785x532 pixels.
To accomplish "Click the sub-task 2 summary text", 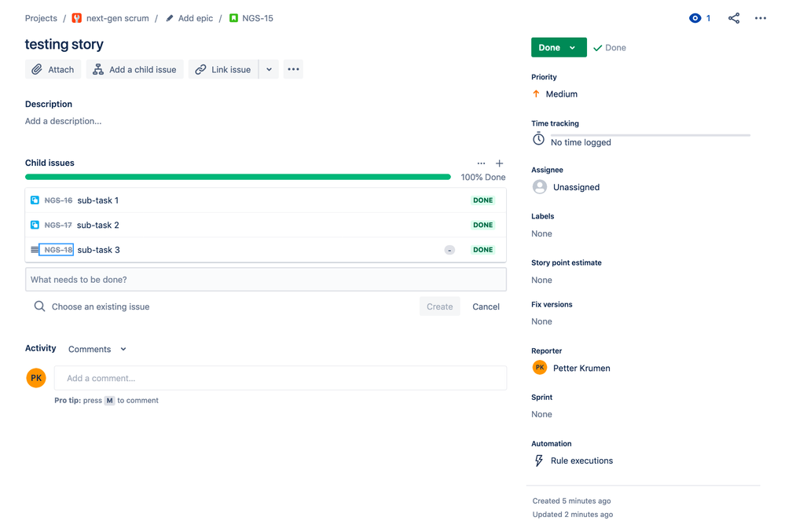I will (x=98, y=226).
